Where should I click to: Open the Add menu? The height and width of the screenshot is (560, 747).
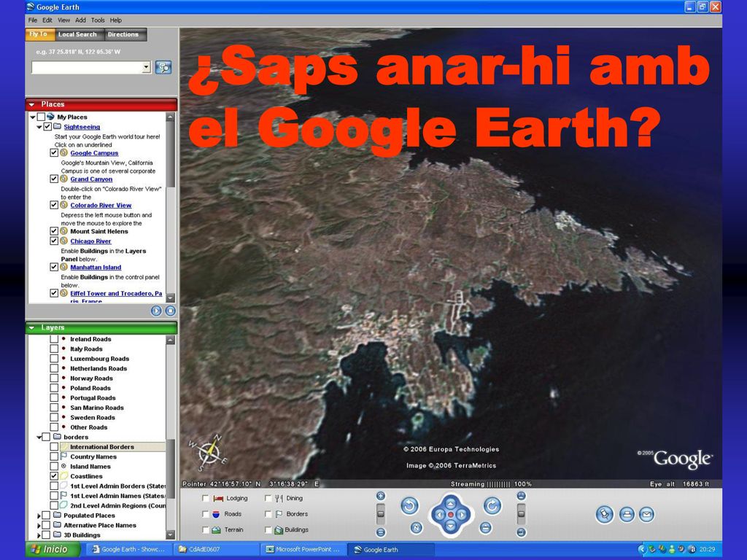[x=80, y=20]
